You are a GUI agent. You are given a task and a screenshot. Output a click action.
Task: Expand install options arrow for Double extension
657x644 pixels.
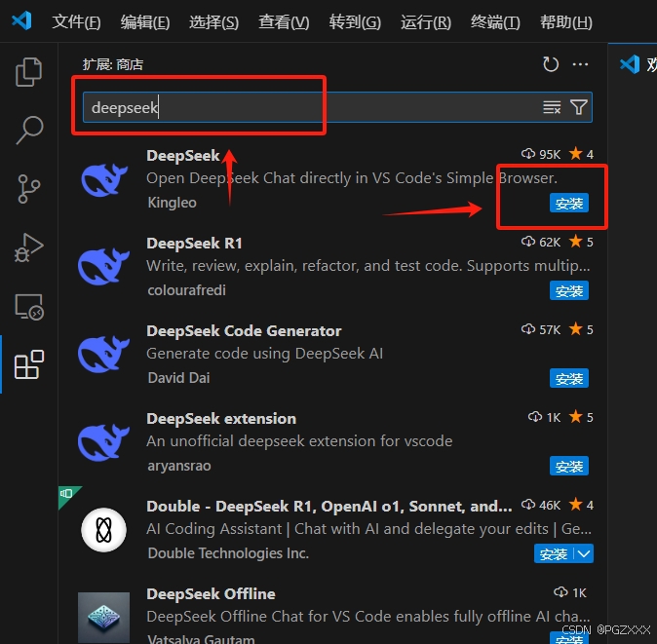pos(584,553)
